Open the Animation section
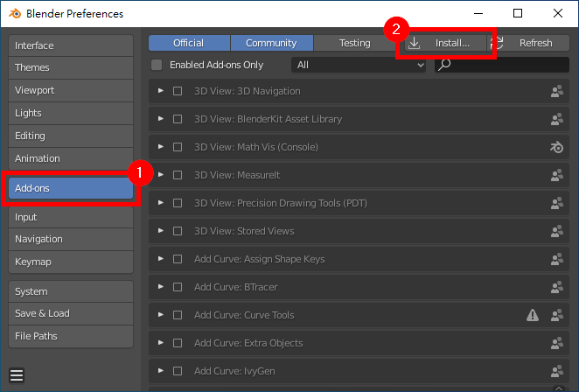The image size is (579, 392). (71, 158)
